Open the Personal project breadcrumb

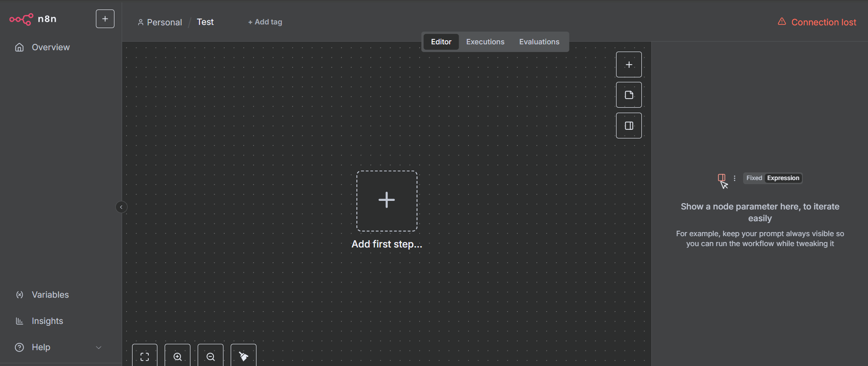pos(160,22)
